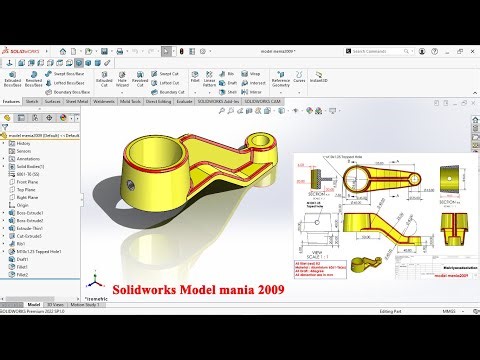Image resolution: width=480 pixels, height=360 pixels.
Task: Choose the Mirror command
Action: [251, 92]
